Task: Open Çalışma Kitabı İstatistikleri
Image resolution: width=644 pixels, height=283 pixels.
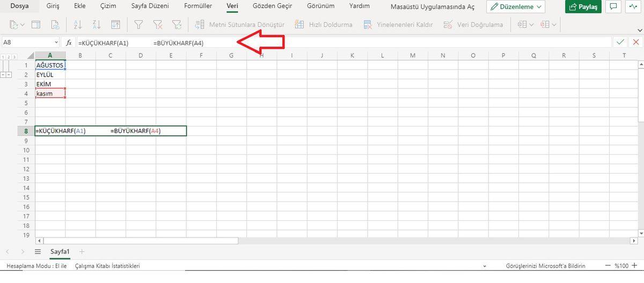Action: click(107, 266)
